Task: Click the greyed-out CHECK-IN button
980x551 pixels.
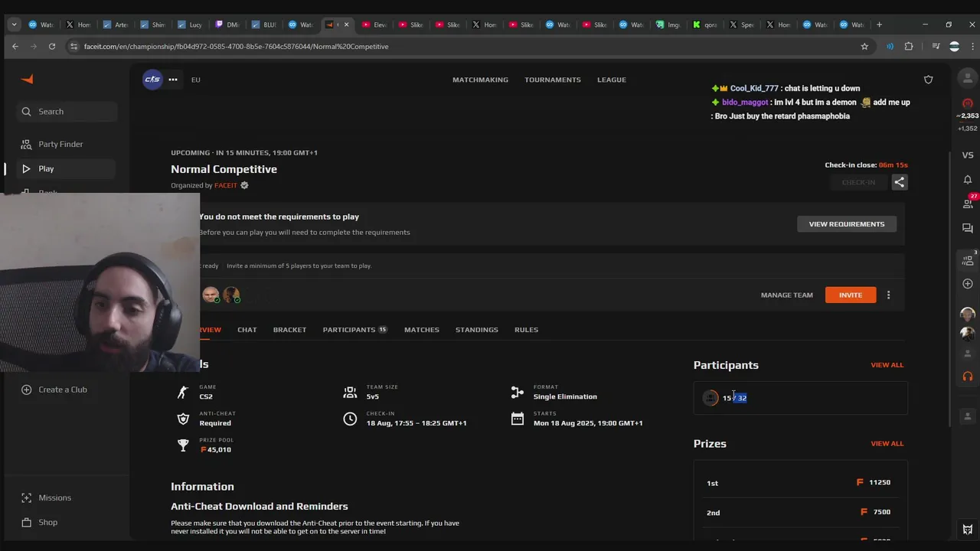Action: (858, 182)
